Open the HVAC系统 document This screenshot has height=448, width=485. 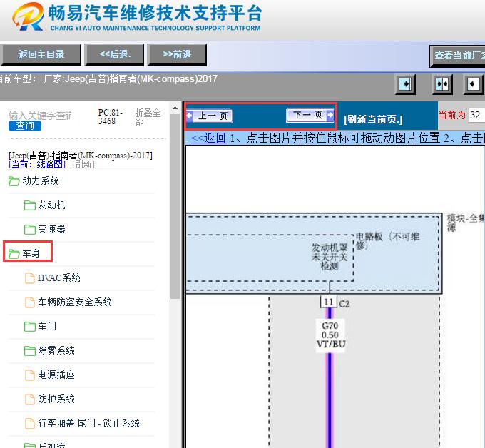[58, 278]
